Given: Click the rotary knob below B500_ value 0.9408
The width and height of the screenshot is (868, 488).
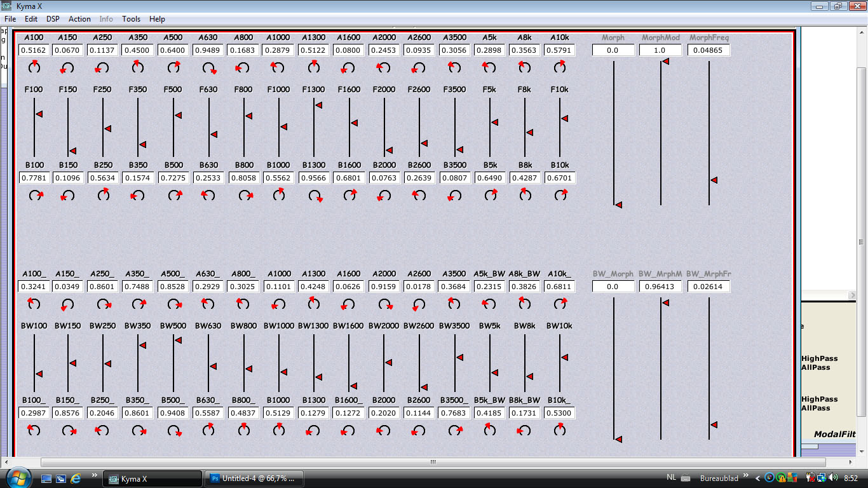Looking at the screenshot, I should tap(173, 431).
